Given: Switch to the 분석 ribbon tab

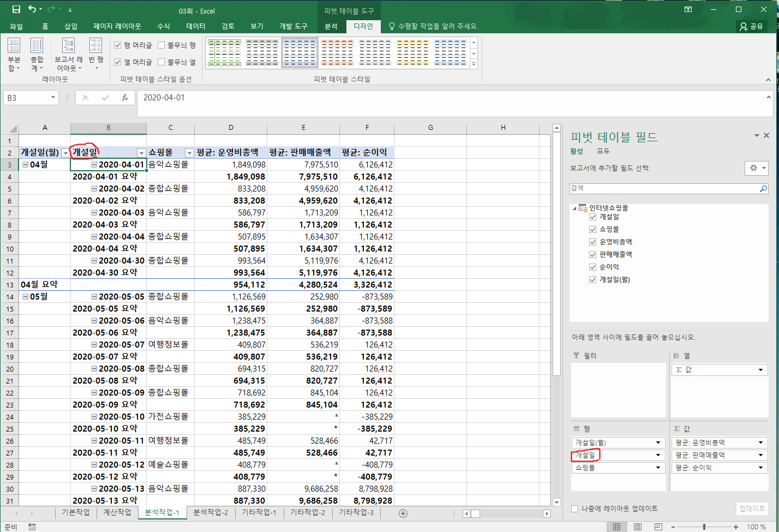Looking at the screenshot, I should click(331, 26).
